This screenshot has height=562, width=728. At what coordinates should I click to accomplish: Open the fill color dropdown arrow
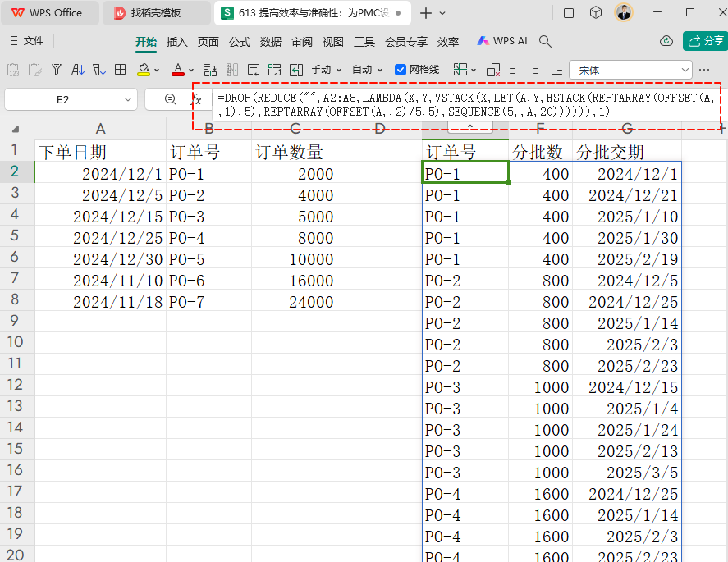pyautogui.click(x=157, y=71)
